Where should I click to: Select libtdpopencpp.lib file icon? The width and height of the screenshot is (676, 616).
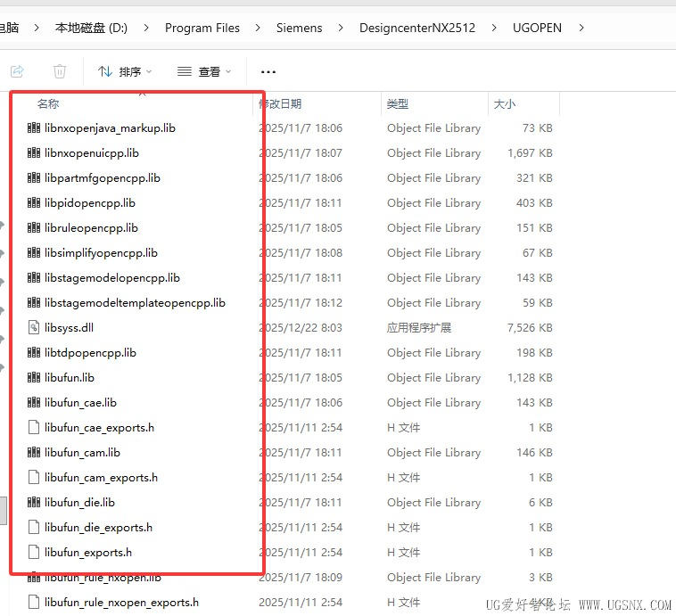pyautogui.click(x=34, y=353)
